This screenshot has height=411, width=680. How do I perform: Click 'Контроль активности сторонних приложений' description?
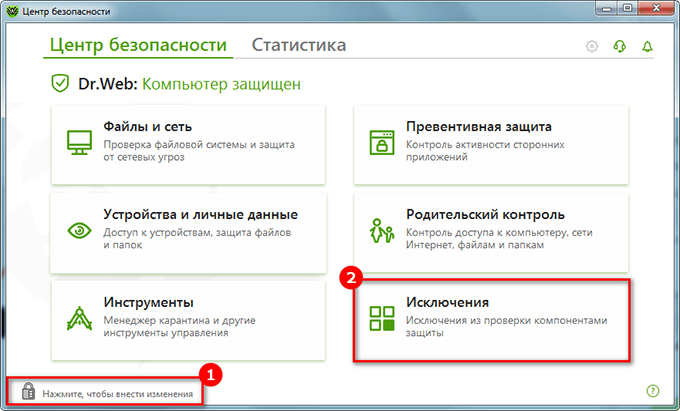tap(485, 150)
